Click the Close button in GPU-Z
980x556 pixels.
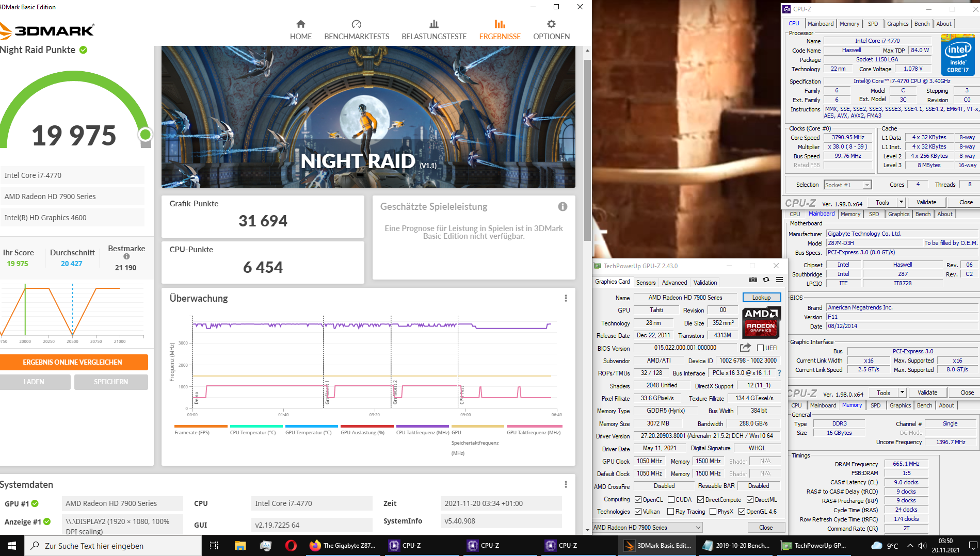coord(766,527)
